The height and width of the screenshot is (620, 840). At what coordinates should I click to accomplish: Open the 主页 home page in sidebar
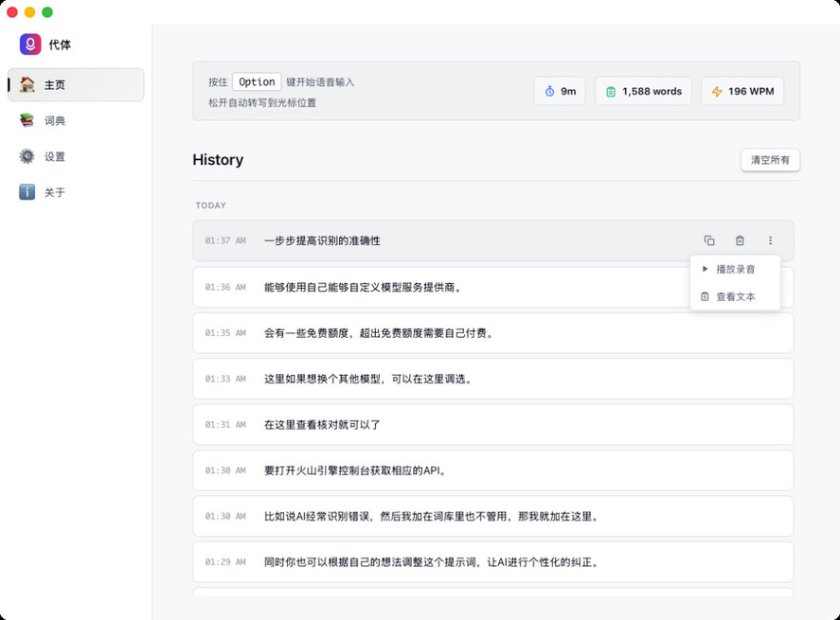point(76,85)
